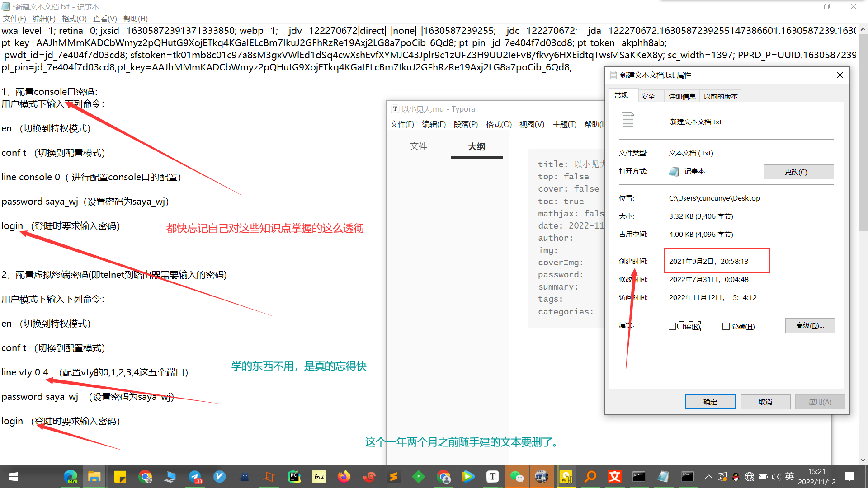The image size is (868, 488).
Task: Toggle the 英 input language indicator
Action: [x=789, y=476]
